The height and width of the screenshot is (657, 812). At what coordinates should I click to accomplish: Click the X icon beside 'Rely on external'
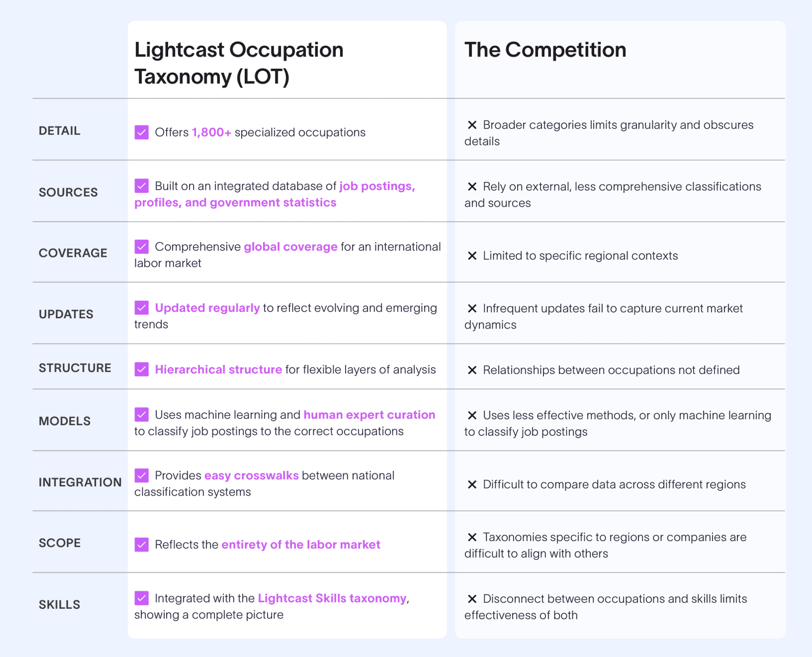coord(472,187)
